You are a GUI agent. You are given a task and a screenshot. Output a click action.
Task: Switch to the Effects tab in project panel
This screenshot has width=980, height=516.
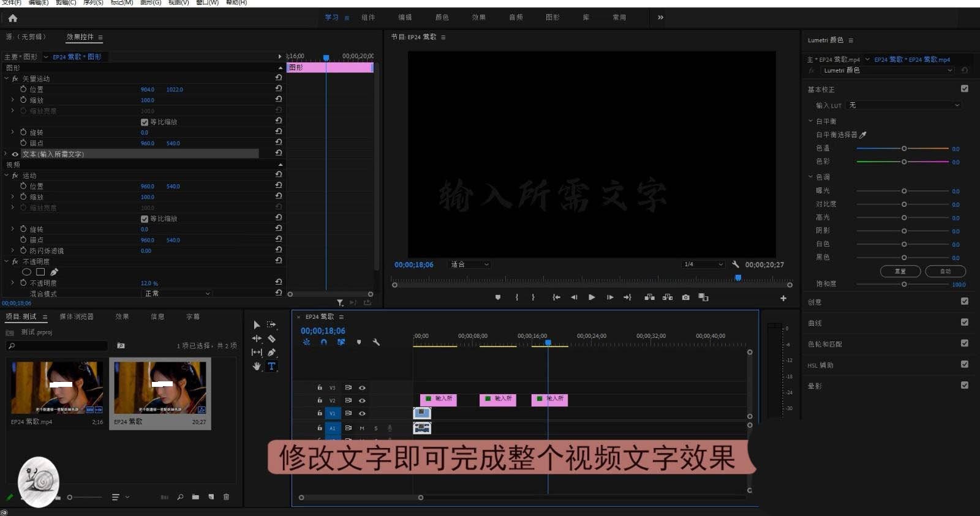[122, 316]
